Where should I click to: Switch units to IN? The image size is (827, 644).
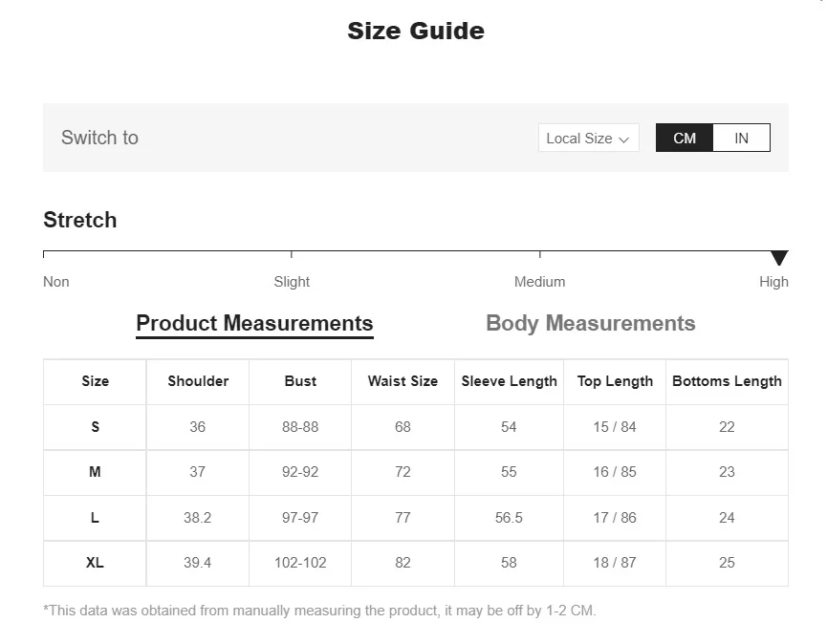point(741,138)
